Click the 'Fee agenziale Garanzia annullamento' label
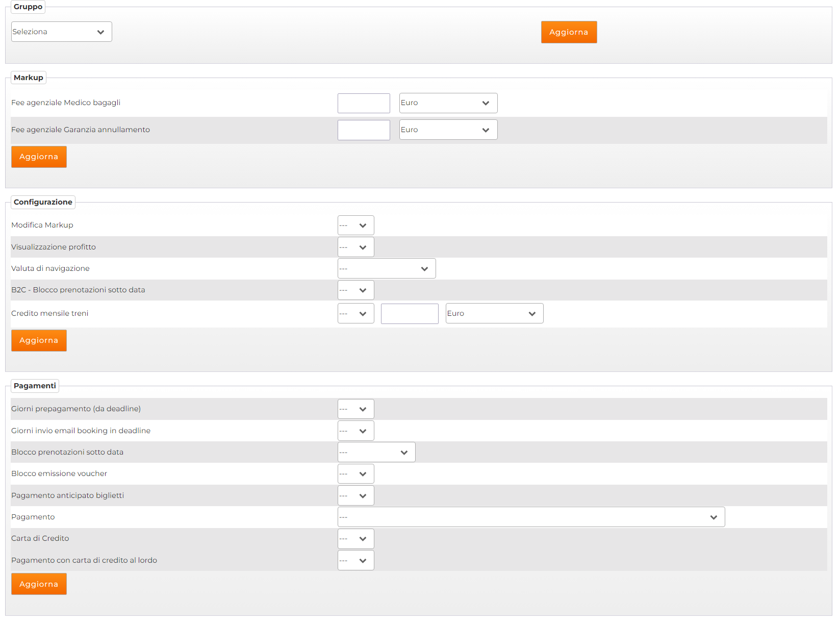This screenshot has height=627, width=840. coord(81,130)
